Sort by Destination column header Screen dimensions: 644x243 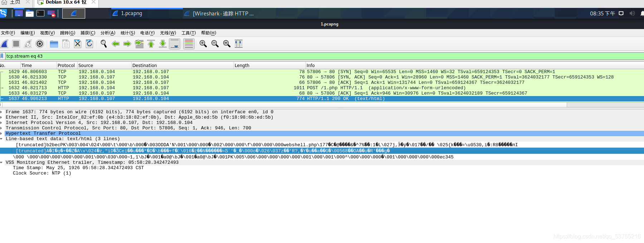(x=182, y=65)
